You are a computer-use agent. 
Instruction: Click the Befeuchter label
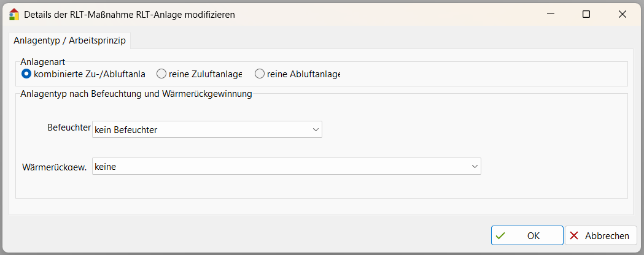(x=65, y=129)
